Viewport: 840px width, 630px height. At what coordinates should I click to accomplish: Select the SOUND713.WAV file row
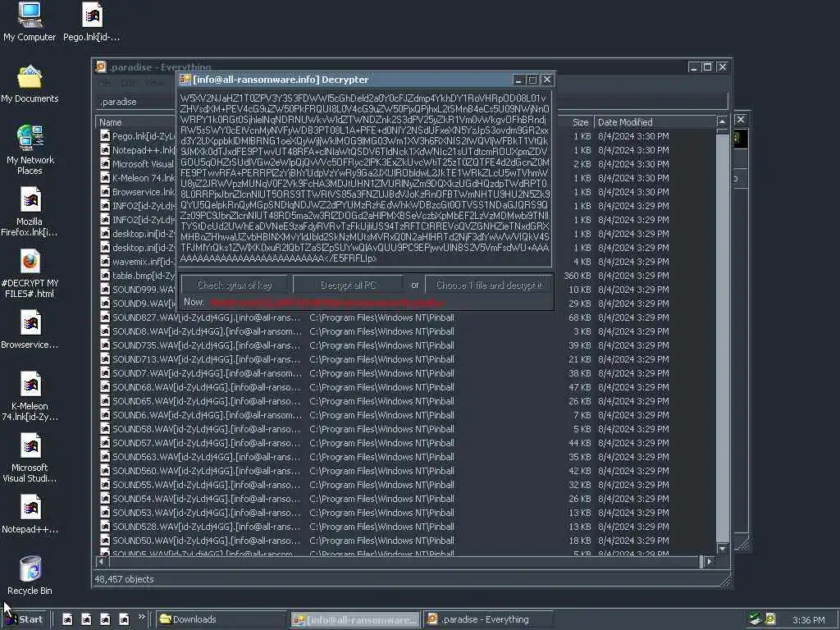point(406,359)
